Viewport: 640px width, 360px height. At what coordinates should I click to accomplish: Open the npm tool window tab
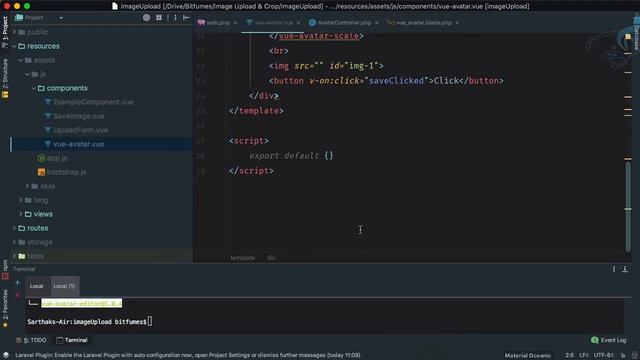[5, 269]
